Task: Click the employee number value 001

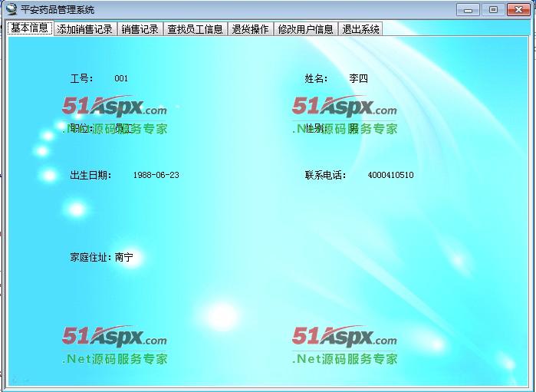Action: (x=121, y=78)
